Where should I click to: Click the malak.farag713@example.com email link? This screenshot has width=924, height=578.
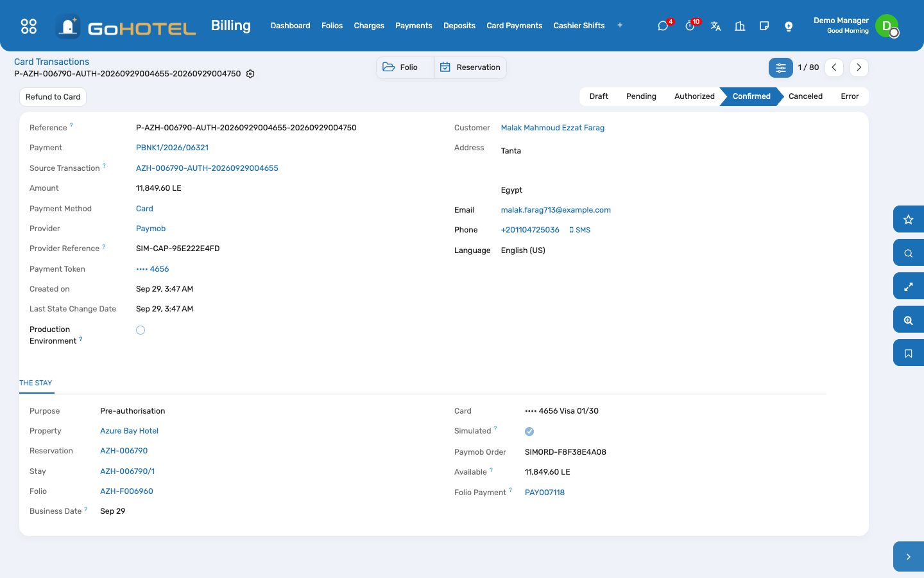(556, 210)
